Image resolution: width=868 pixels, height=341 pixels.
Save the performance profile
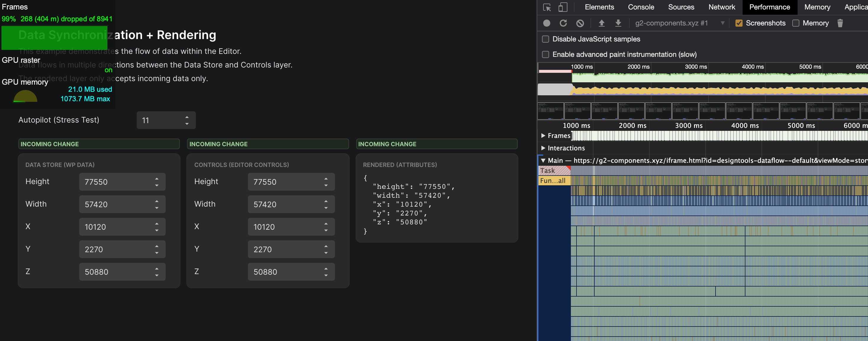(602, 23)
